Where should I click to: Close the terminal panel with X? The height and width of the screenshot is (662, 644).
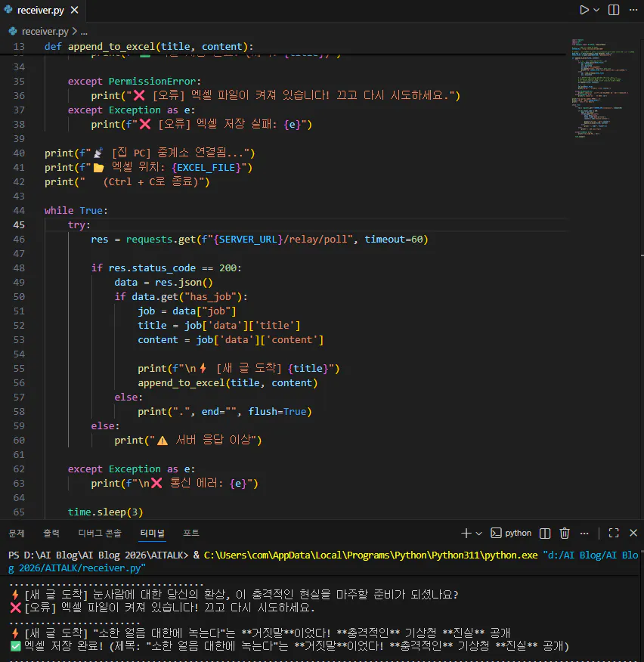coord(633,533)
